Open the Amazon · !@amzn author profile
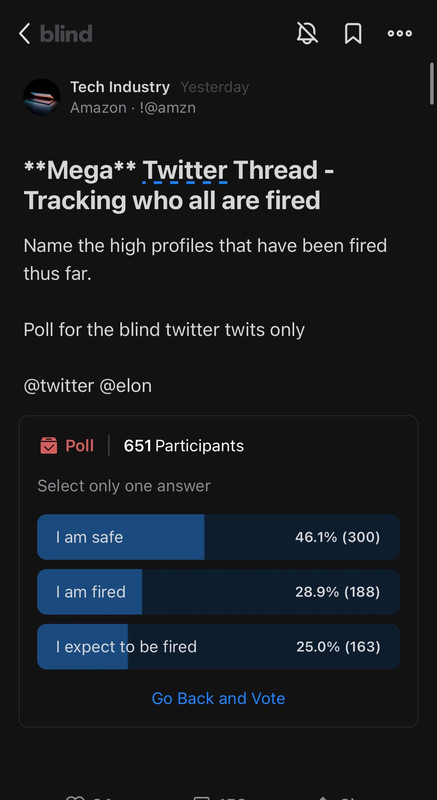Screen dimensions: 437x800 (x=133, y=108)
